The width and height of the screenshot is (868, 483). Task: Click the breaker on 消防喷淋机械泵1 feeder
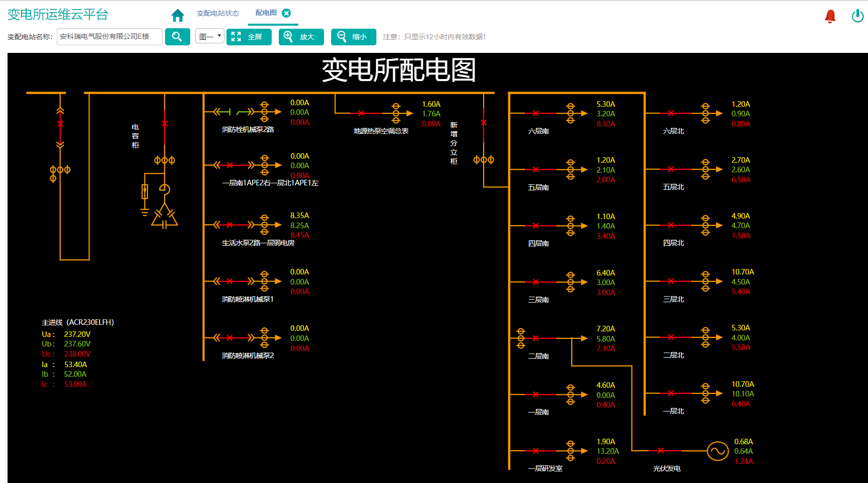click(229, 281)
